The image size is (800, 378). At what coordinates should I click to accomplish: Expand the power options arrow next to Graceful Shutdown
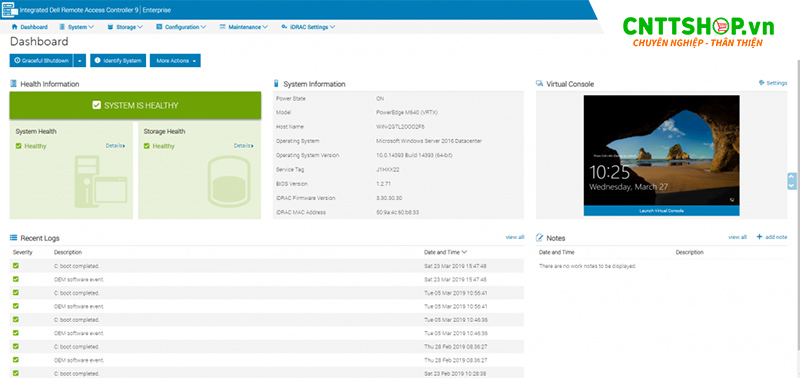point(80,61)
